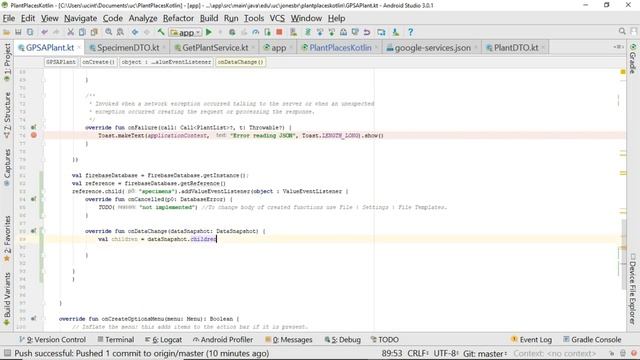The width and height of the screenshot is (640, 360).
Task: Expand the 1: Project tool window
Action: click(7, 62)
